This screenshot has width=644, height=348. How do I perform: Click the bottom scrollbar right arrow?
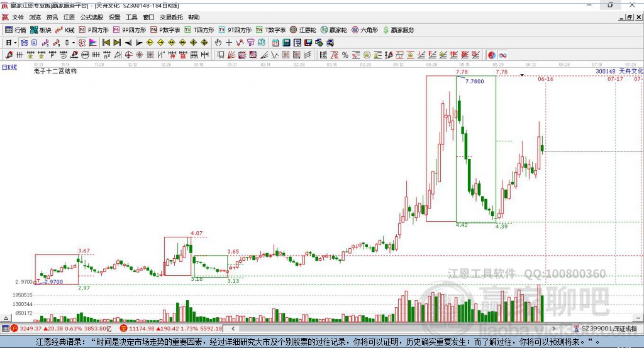pyautogui.click(x=553, y=329)
